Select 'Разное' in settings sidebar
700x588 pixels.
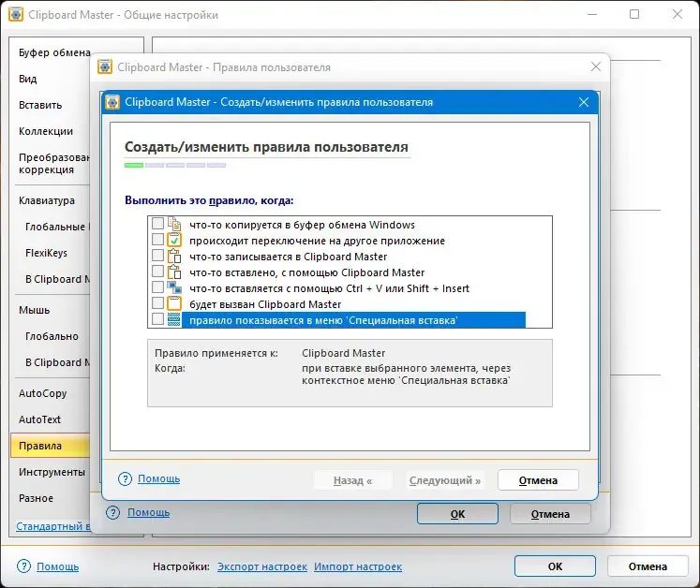coord(36,498)
